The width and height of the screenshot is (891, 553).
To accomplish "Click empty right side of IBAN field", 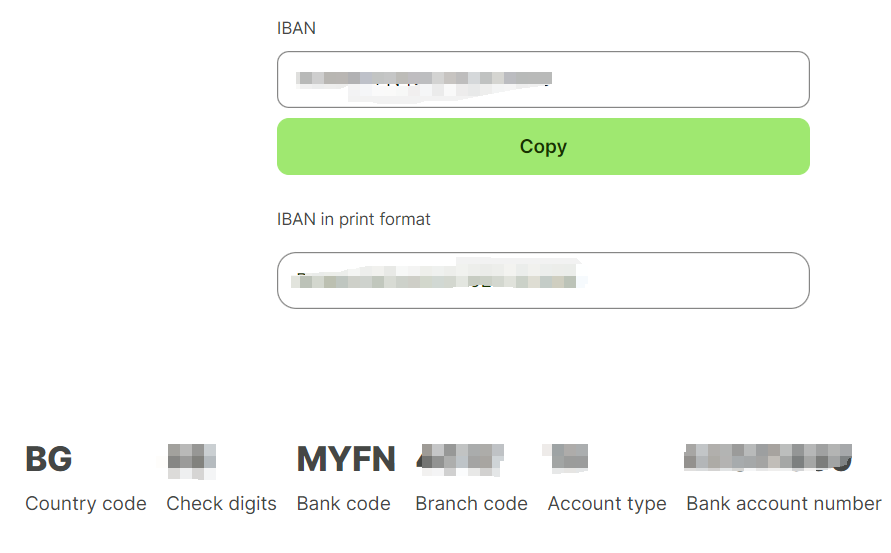I will (682, 79).
